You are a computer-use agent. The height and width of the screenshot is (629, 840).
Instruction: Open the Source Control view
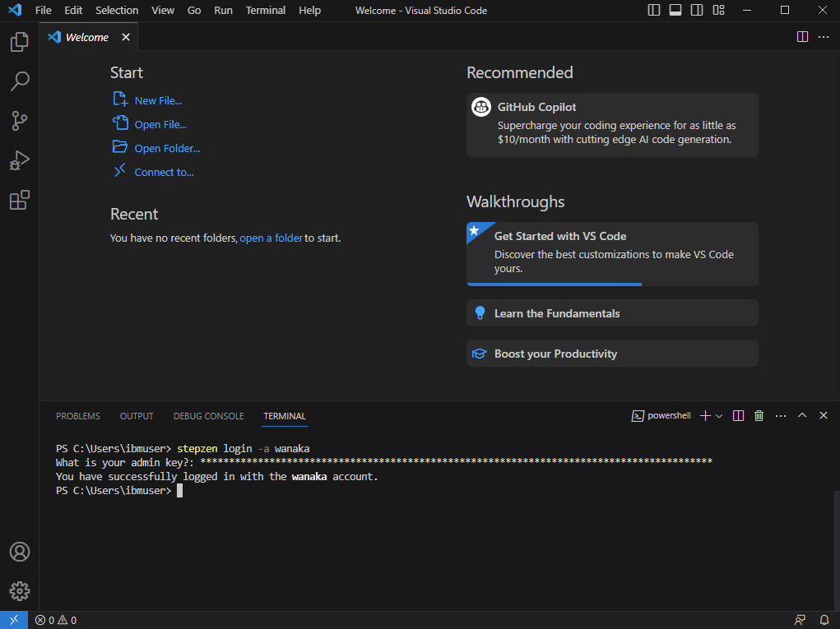tap(20, 121)
